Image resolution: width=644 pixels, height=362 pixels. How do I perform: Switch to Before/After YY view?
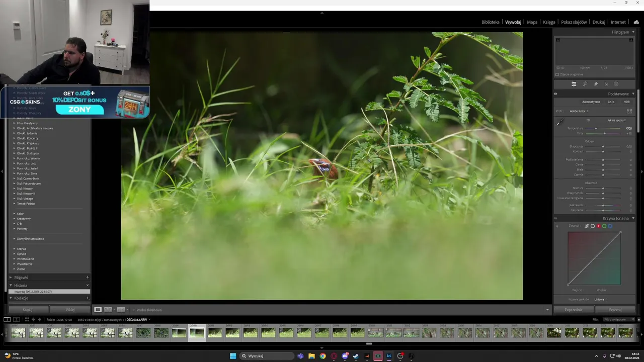(121, 310)
